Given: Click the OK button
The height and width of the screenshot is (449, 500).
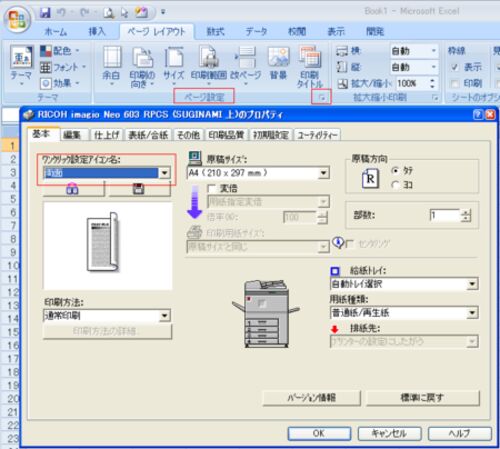Looking at the screenshot, I should pos(319,433).
